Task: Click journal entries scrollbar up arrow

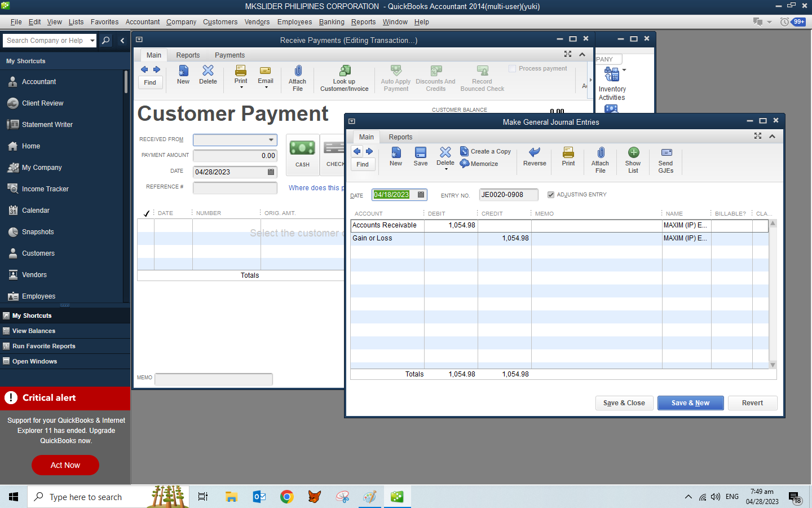Action: 773,224
